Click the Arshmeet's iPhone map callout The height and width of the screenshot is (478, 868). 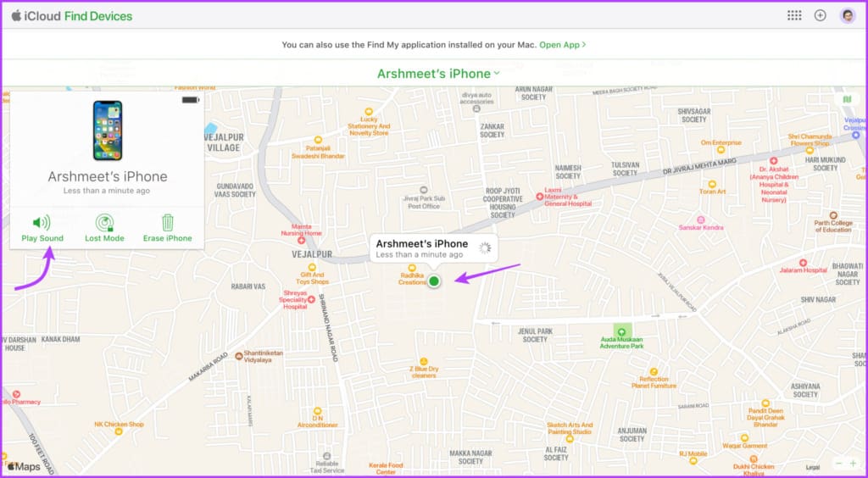coord(433,248)
